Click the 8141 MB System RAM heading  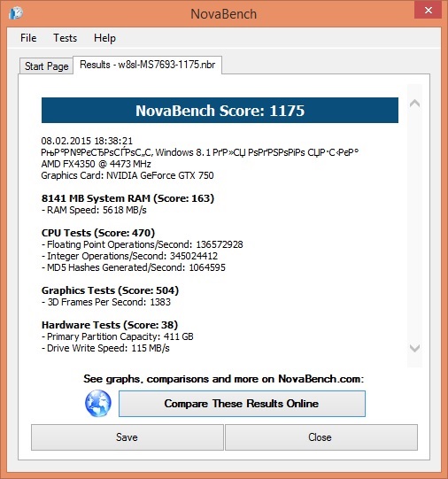point(127,198)
